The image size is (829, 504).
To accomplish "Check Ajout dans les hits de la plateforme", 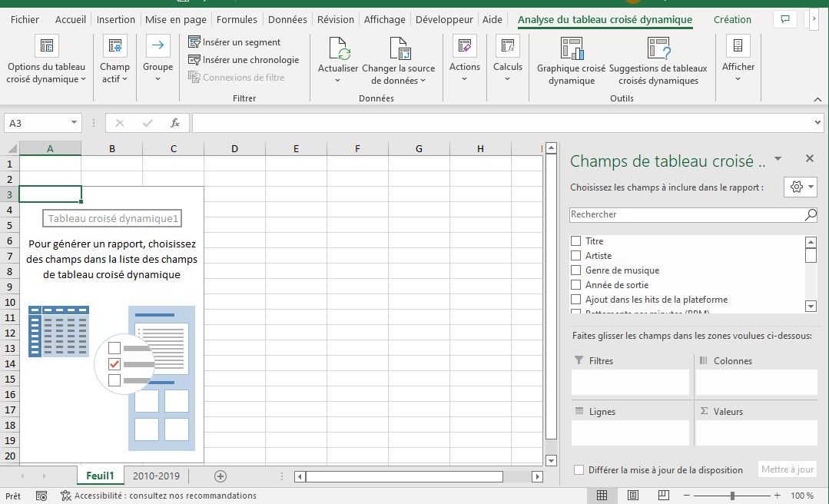I will tap(576, 300).
